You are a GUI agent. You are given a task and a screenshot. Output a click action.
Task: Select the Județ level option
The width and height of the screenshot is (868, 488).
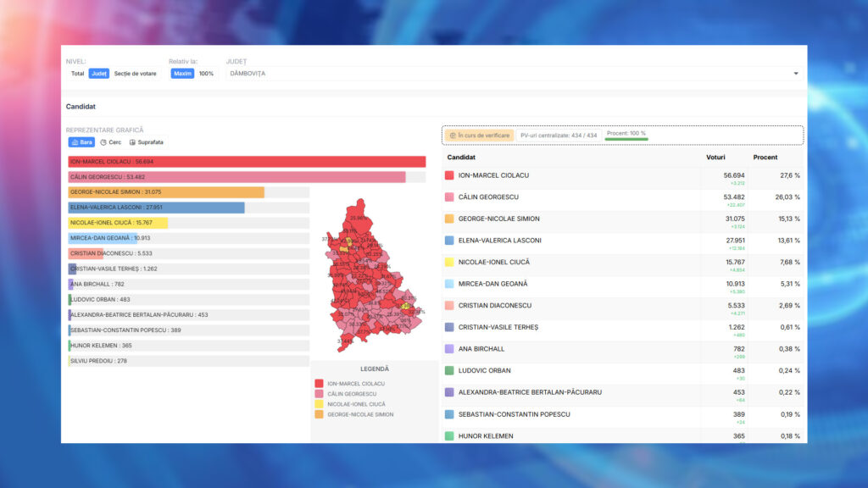99,74
